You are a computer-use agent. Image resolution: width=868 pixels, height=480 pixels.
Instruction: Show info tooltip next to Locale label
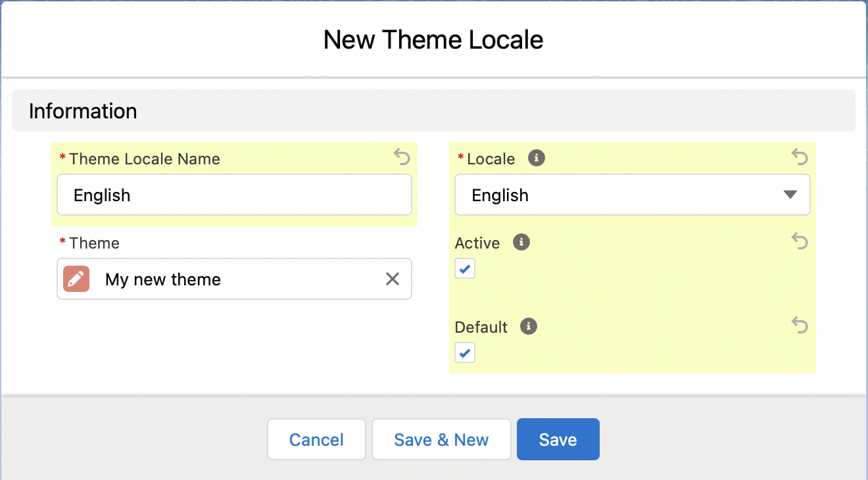click(537, 158)
